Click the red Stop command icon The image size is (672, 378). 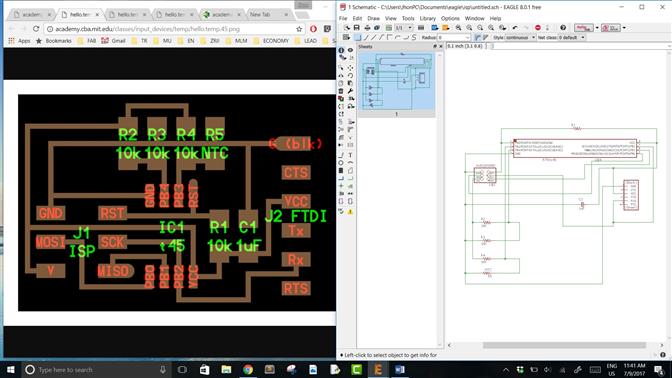(538, 28)
